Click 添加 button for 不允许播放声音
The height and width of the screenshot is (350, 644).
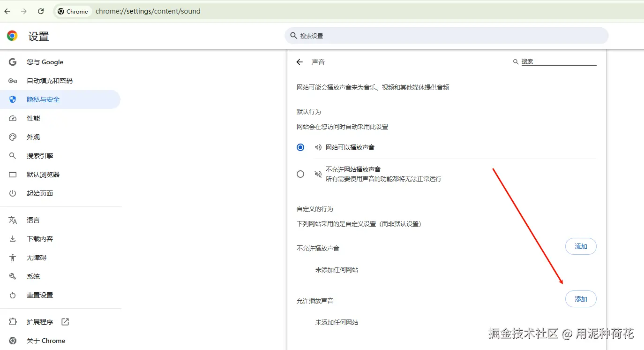[581, 246]
